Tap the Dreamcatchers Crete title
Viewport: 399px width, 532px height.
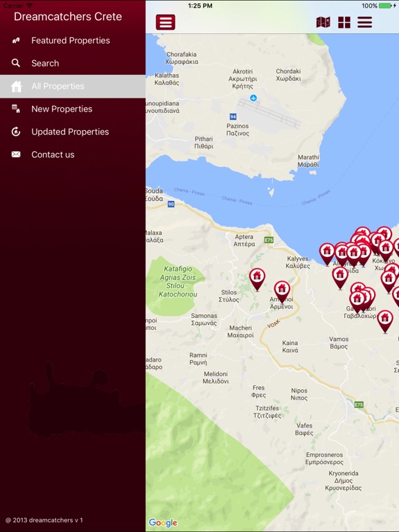click(x=68, y=17)
